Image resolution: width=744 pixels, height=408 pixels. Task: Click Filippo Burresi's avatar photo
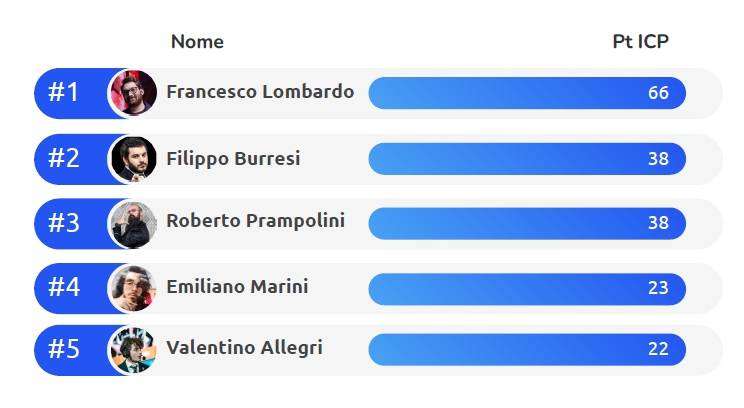pos(133,159)
